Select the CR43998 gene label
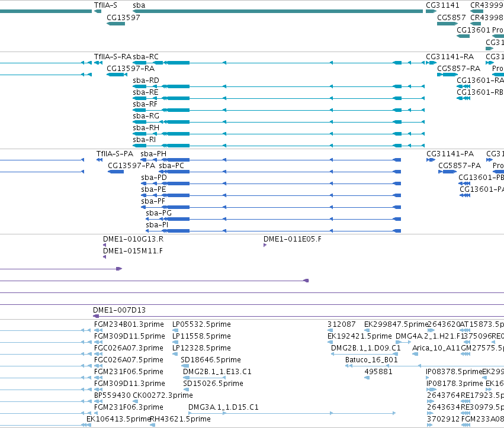This screenshot has height=428, width=504. click(487, 17)
